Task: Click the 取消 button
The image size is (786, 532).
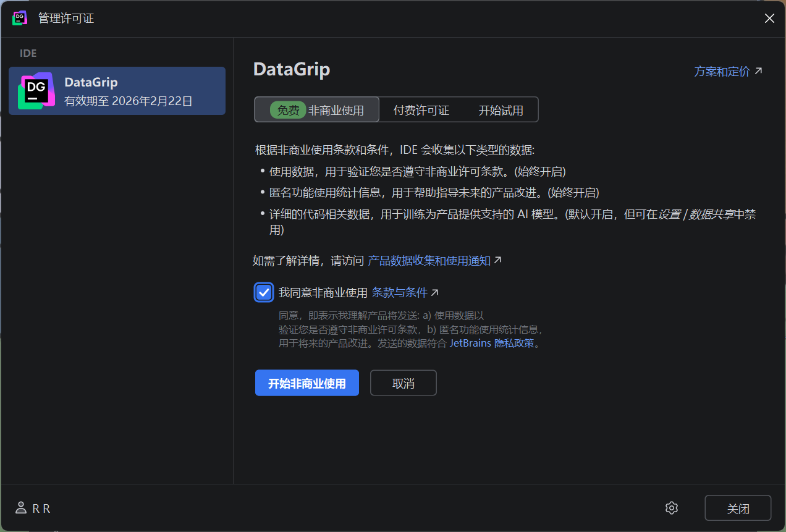Action: (x=404, y=383)
